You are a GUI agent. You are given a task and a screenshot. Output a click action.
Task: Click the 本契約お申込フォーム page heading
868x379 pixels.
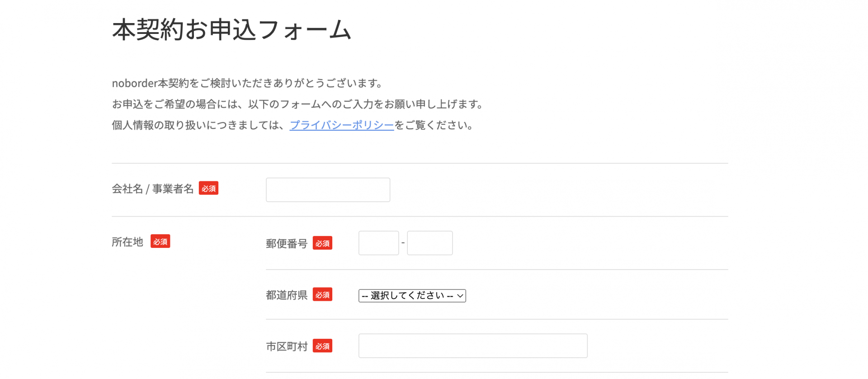(x=231, y=30)
